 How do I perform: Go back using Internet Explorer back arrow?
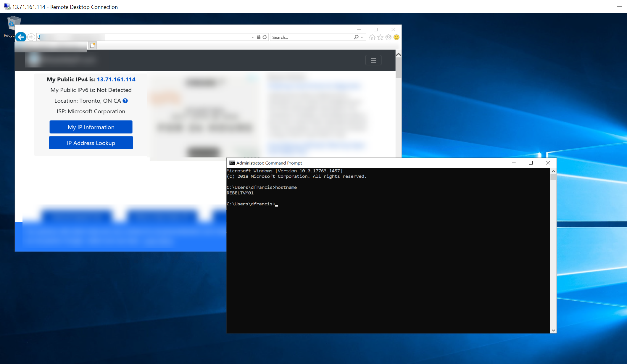21,37
